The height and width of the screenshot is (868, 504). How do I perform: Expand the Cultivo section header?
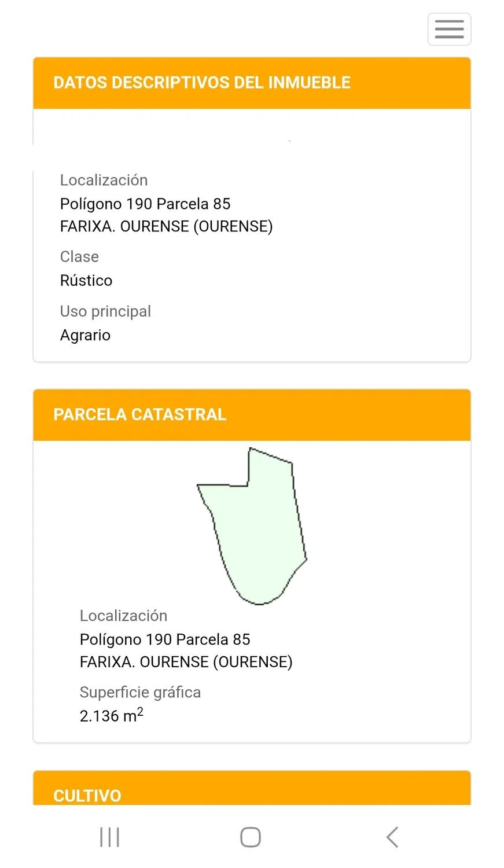pyautogui.click(x=87, y=795)
